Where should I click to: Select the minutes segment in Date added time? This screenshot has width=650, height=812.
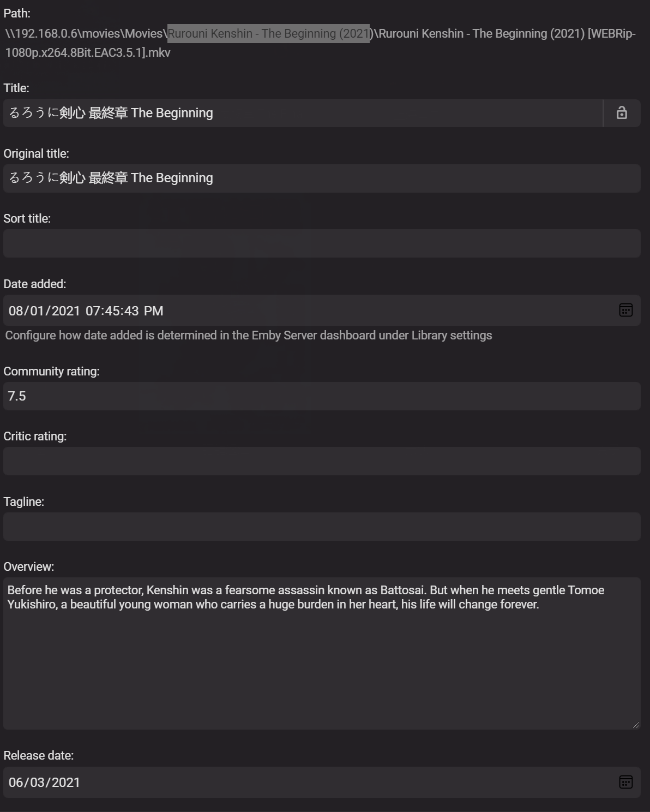click(x=112, y=311)
